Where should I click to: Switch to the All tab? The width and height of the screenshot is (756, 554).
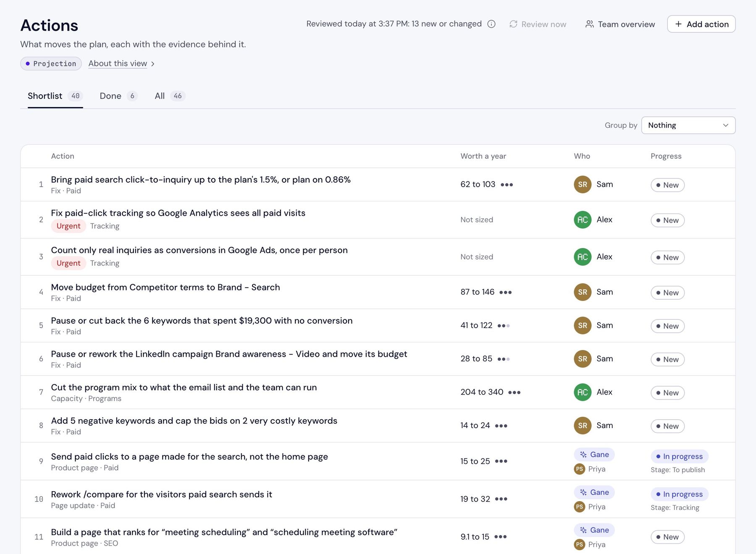point(170,96)
